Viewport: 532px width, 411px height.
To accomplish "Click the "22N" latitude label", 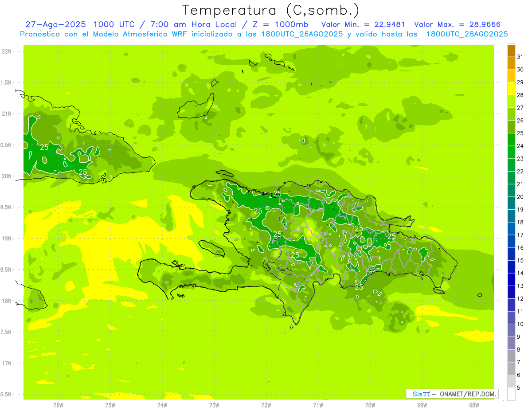I will [x=7, y=51].
